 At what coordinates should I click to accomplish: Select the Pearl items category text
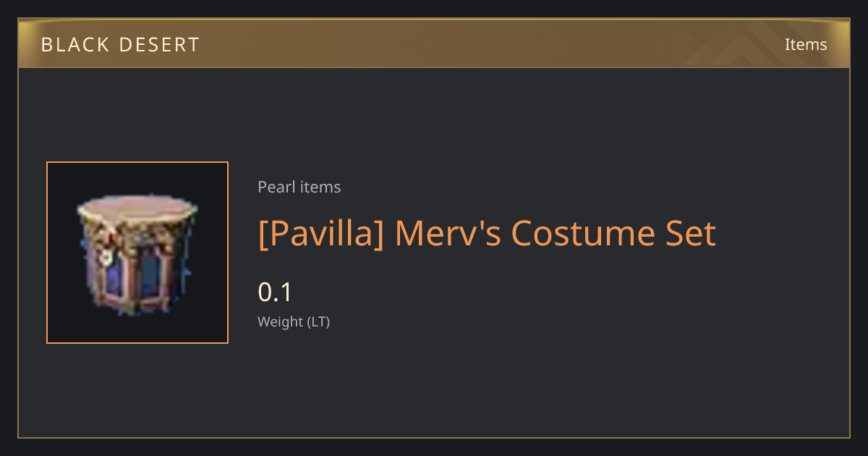click(299, 187)
